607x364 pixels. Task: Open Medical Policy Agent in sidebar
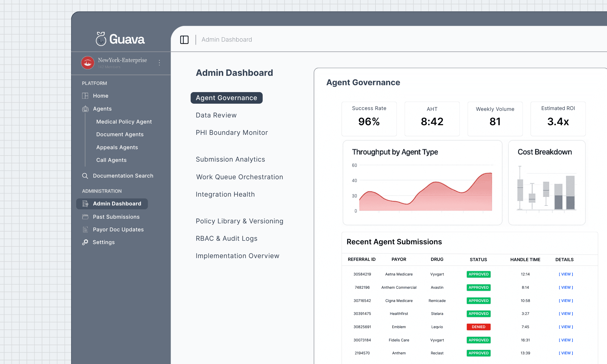coord(124,122)
